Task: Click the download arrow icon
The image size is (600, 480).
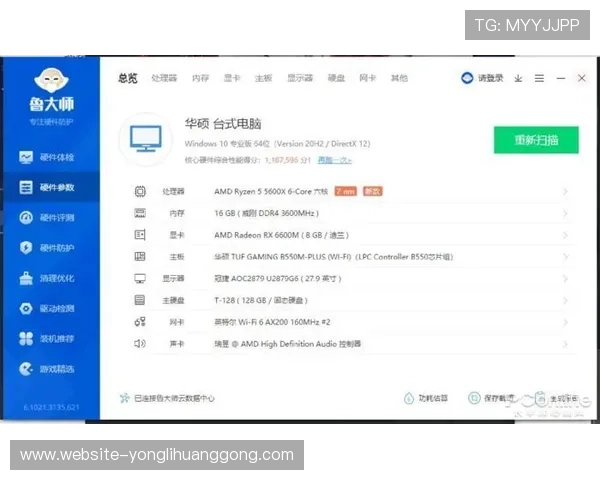Action: click(518, 78)
